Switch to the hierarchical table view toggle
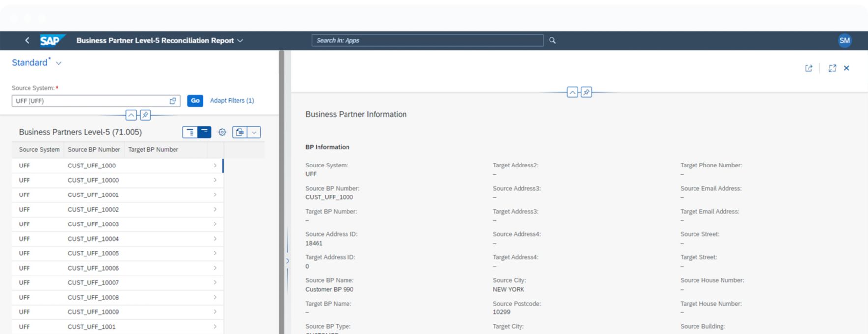The width and height of the screenshot is (868, 334). tap(190, 132)
